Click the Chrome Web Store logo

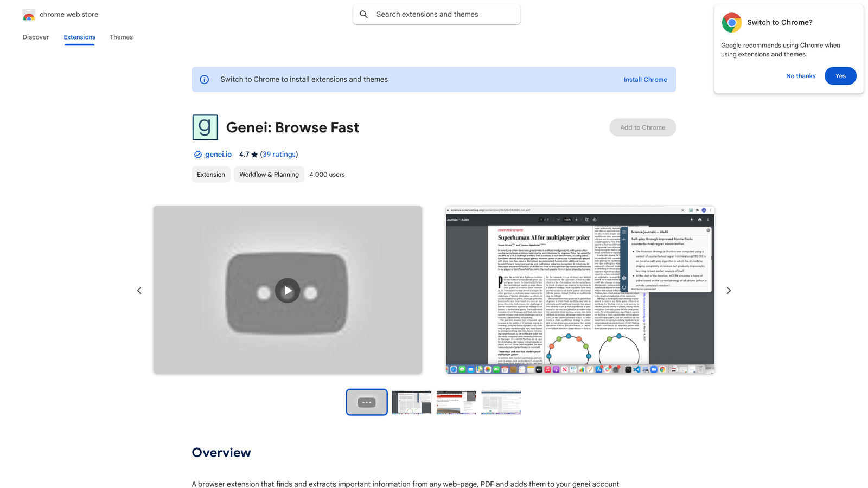[29, 15]
